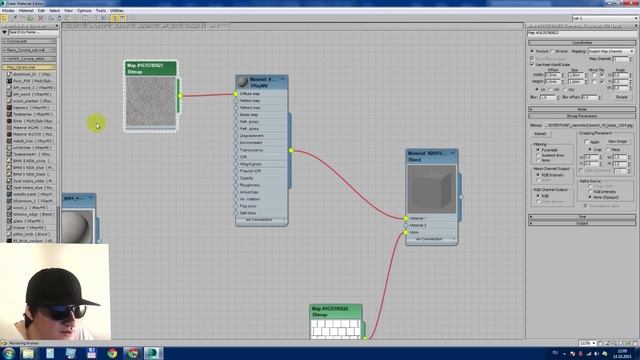Select None (Opaque) alpha source

pos(590,197)
